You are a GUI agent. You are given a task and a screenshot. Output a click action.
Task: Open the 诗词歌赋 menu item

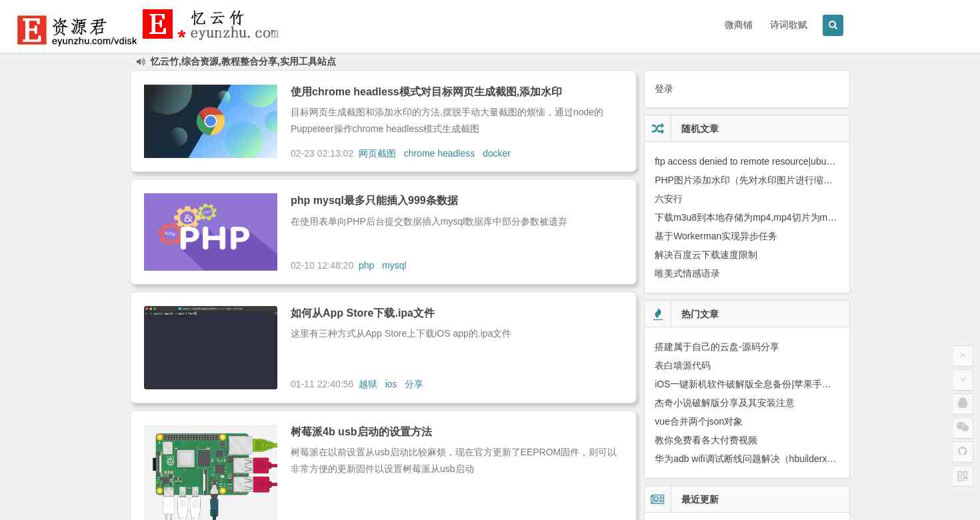(x=788, y=25)
